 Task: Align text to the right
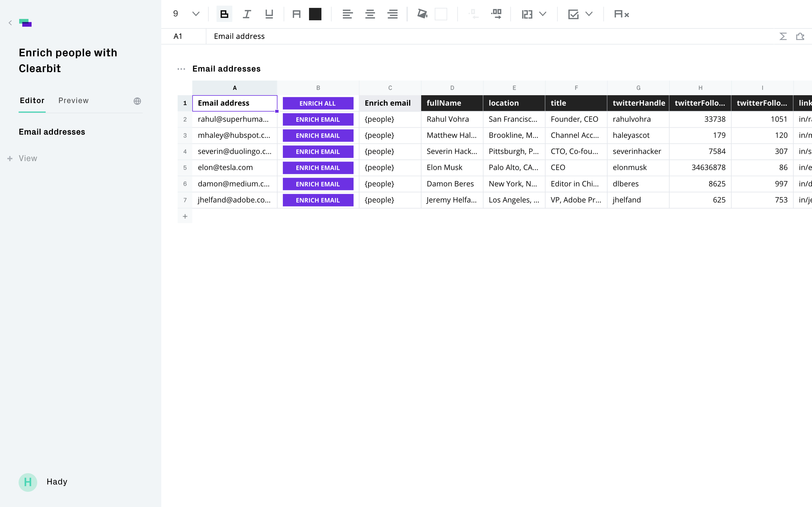pos(392,14)
